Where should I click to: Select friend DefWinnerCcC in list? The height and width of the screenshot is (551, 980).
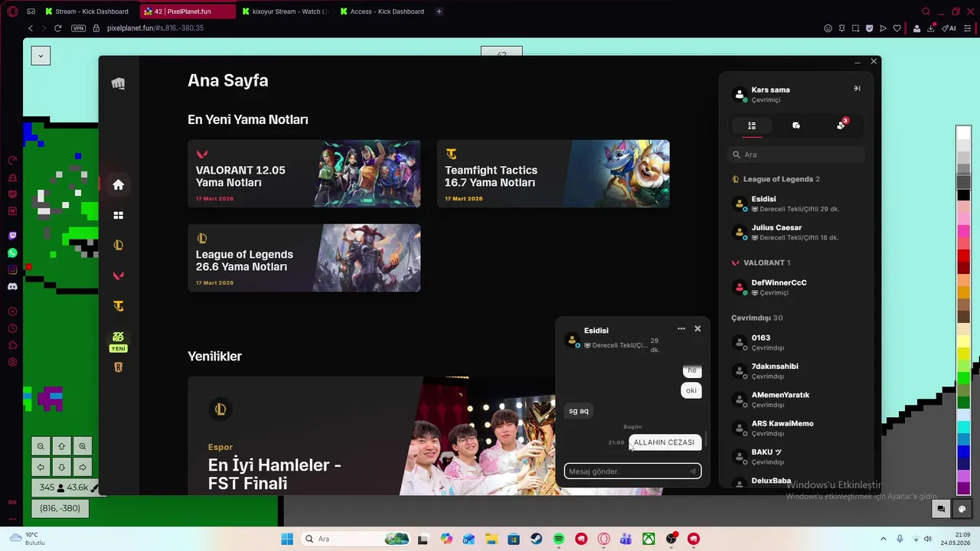[796, 287]
